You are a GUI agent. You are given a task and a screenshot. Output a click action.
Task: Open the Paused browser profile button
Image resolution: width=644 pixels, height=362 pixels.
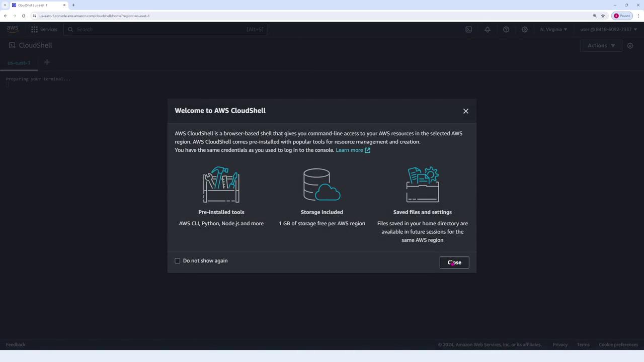622,16
